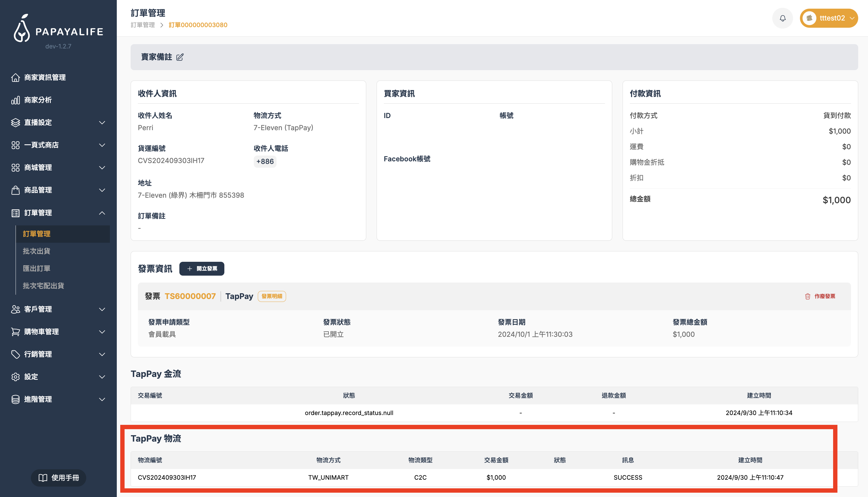Open 商家資訊管理 via home icon

pyautogui.click(x=15, y=77)
